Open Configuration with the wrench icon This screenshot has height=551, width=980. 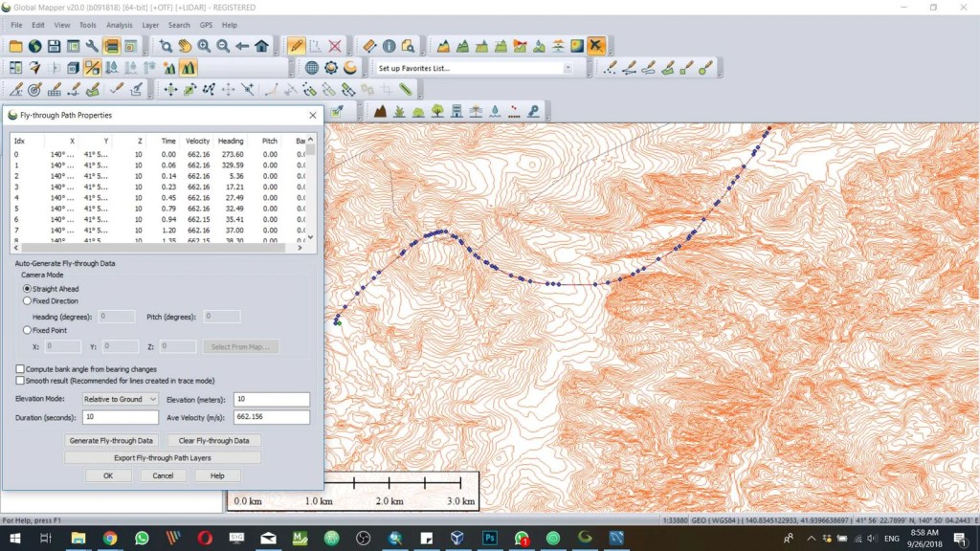[x=90, y=45]
